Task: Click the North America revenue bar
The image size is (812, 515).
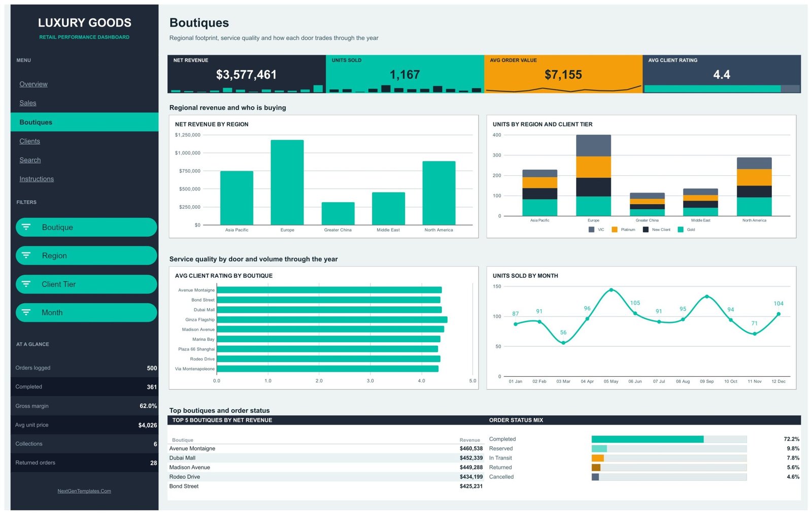Action: click(439, 193)
